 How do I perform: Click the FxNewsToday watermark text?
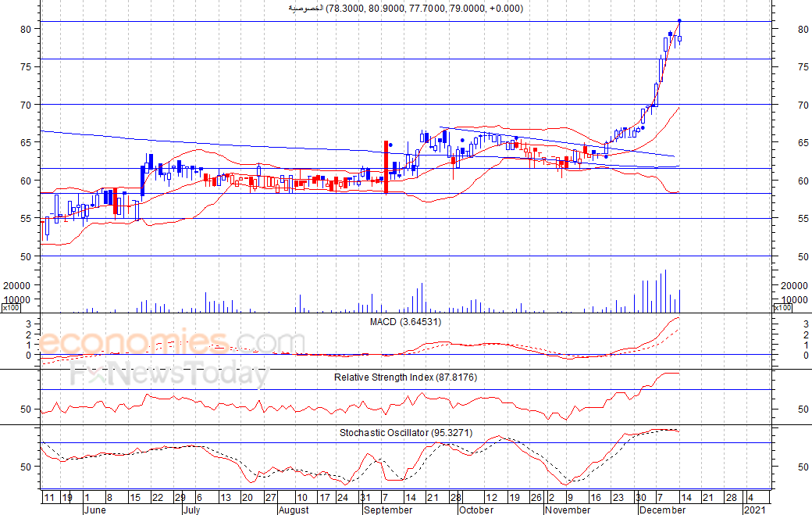(169, 375)
